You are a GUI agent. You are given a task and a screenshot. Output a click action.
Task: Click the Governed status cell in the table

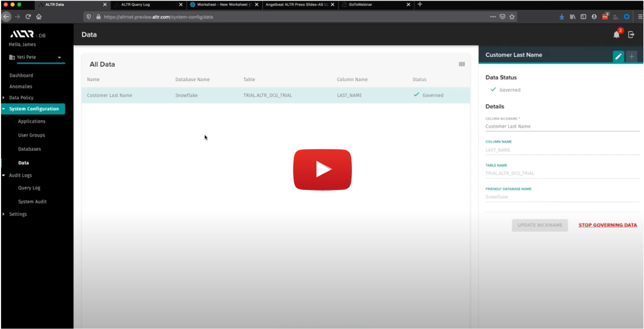tap(428, 95)
